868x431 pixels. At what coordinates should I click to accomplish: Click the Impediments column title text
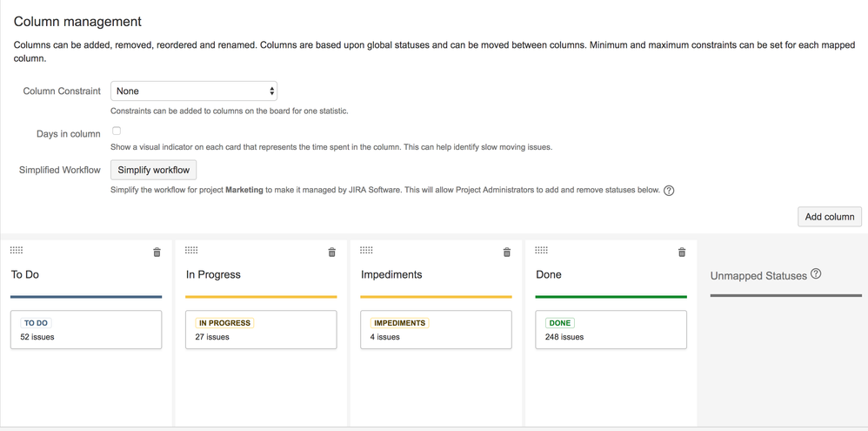[x=391, y=275]
